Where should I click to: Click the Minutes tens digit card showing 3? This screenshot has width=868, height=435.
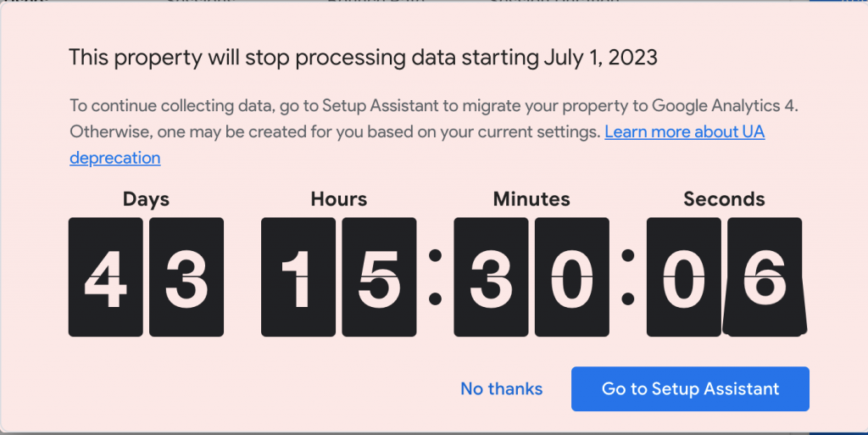tap(491, 277)
